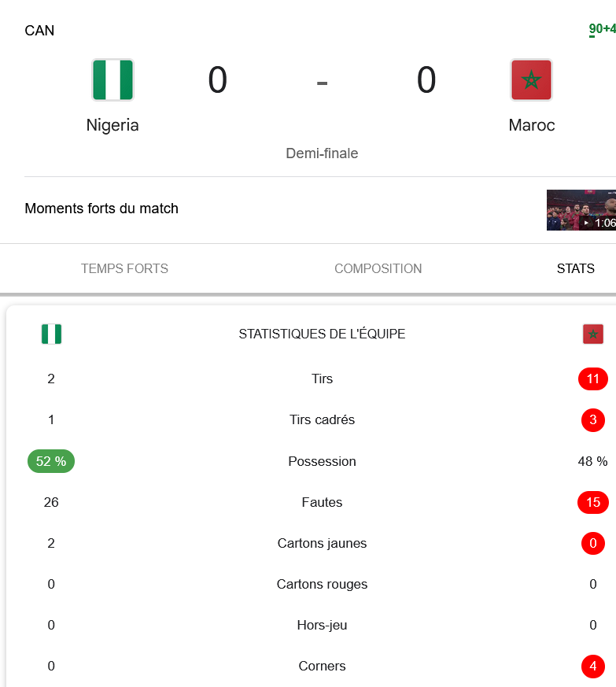Click the Nigeria team name
The width and height of the screenshot is (616, 687).
pyautogui.click(x=113, y=125)
